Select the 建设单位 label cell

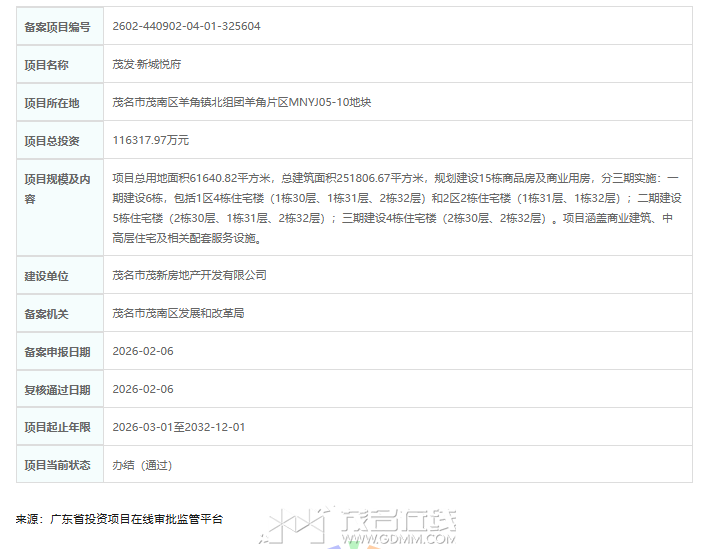(x=47, y=275)
